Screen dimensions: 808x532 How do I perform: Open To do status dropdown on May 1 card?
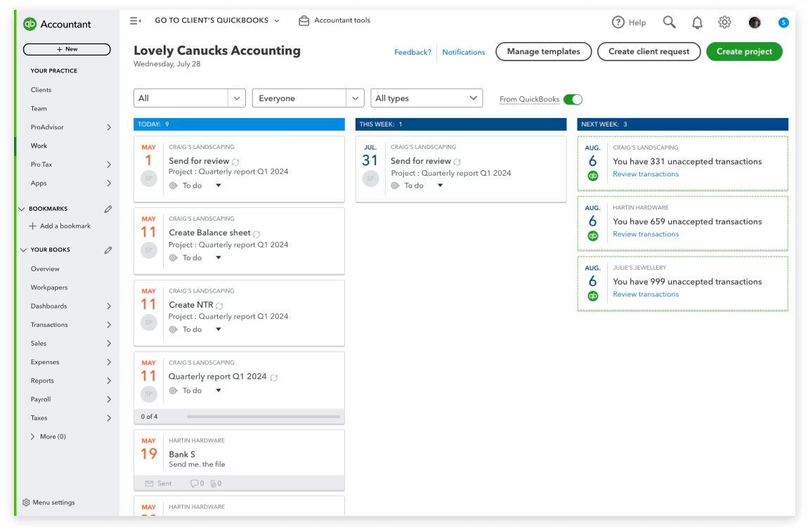coord(219,186)
